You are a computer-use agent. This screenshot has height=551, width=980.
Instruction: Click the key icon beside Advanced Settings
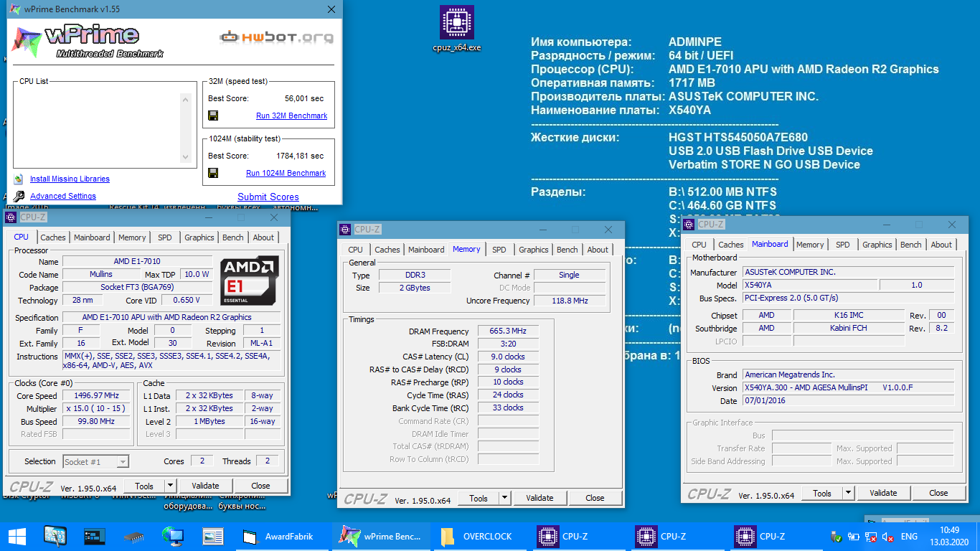[19, 196]
